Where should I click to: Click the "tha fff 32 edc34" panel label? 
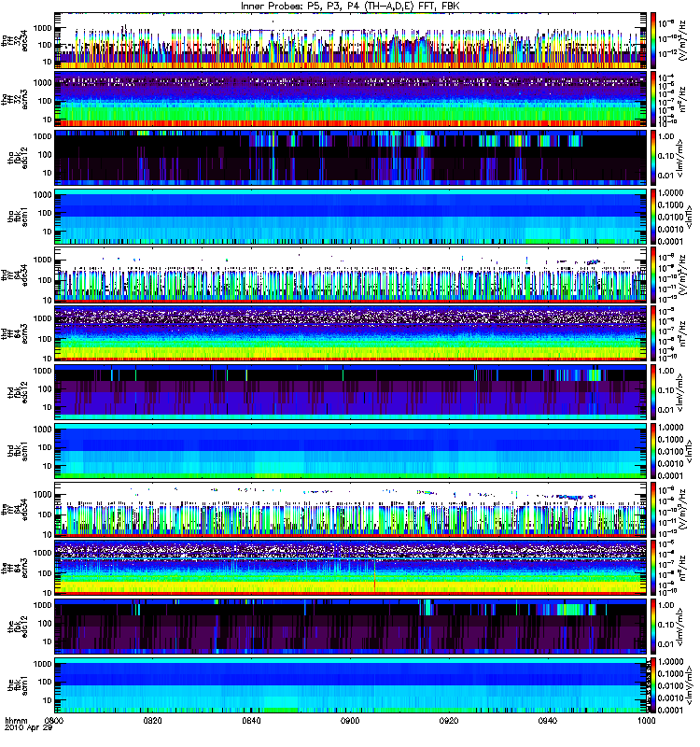click(15, 41)
